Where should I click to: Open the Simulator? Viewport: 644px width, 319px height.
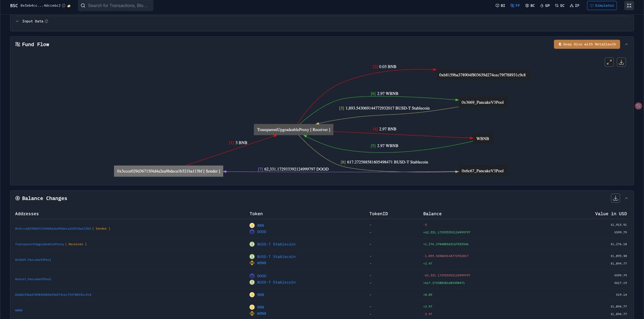[602, 5]
